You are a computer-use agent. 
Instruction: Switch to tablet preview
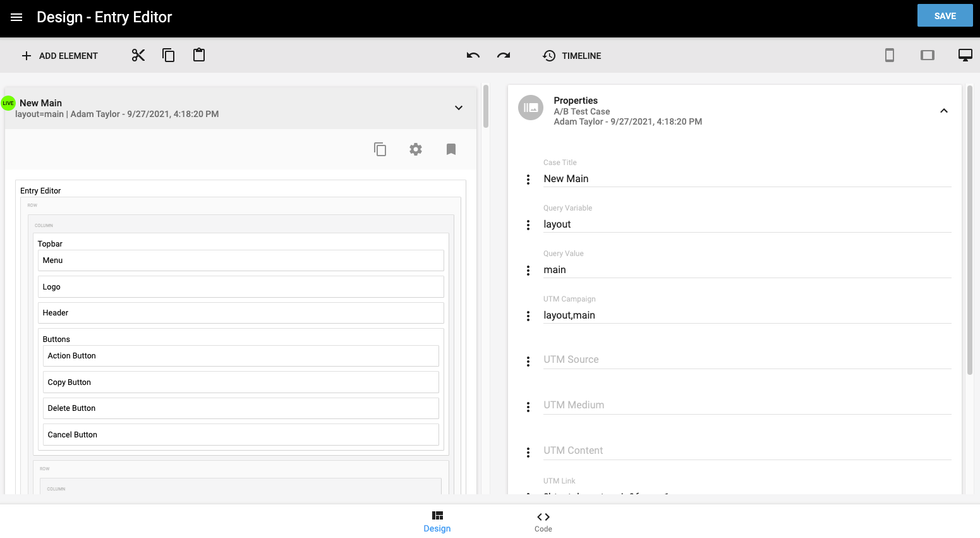click(927, 56)
